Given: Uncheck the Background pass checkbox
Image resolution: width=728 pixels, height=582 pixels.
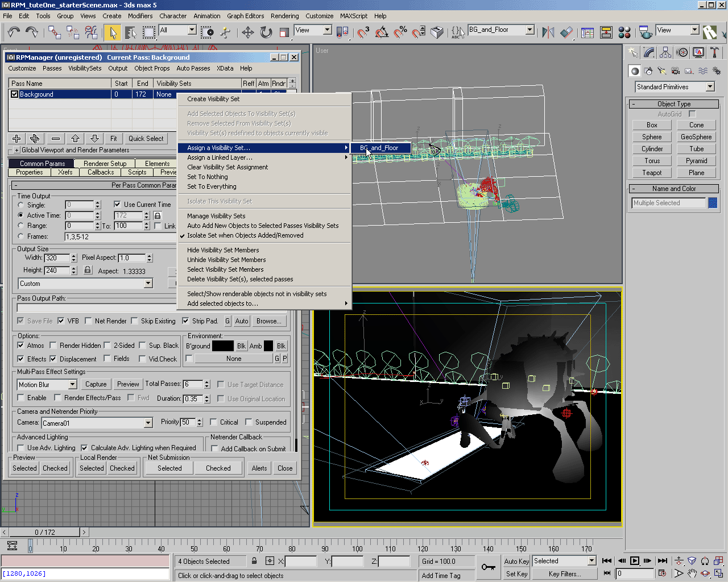Looking at the screenshot, I should click(14, 94).
